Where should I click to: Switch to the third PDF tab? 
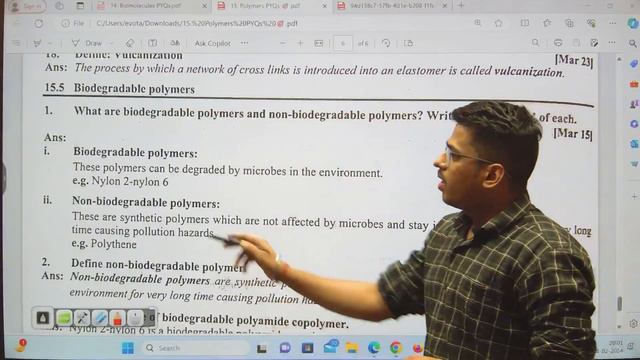386,6
